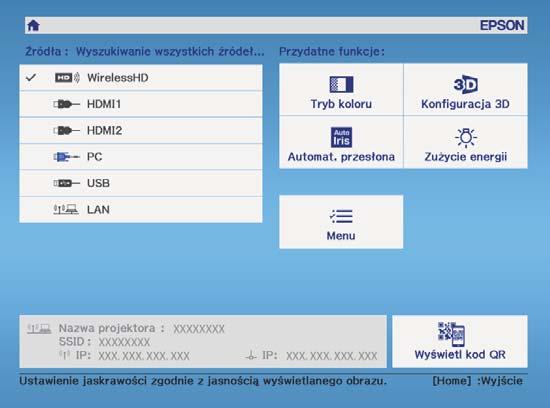This screenshot has height=408, width=550.
Task: Click the Ustawienie jaskrawości help text
Action: (x=203, y=381)
